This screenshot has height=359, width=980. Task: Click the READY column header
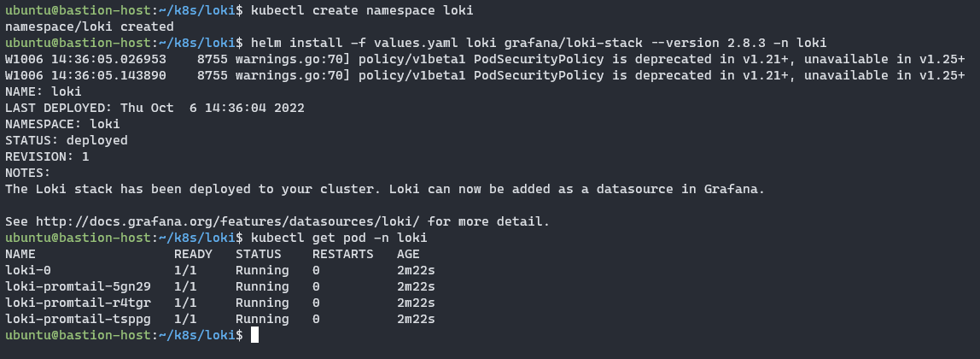(193, 254)
